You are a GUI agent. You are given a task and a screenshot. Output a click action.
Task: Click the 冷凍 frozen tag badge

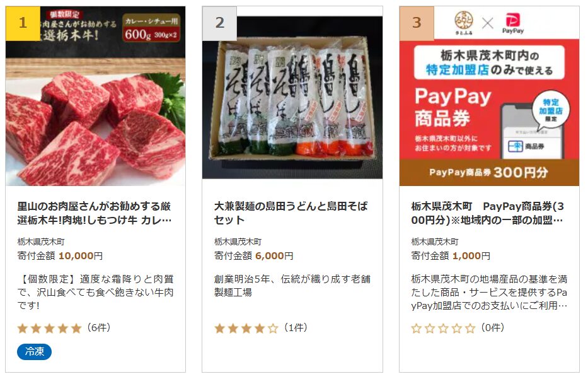pos(34,352)
